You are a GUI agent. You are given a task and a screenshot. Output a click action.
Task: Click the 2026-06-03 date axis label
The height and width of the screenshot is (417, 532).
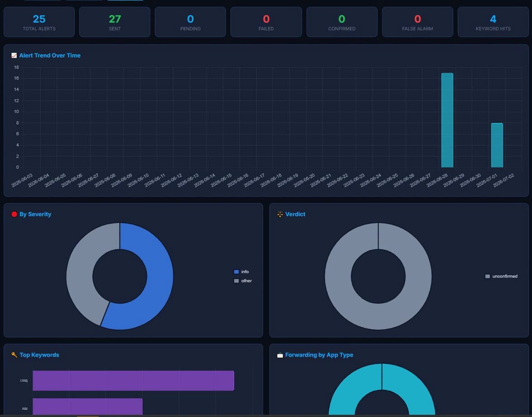click(x=22, y=180)
